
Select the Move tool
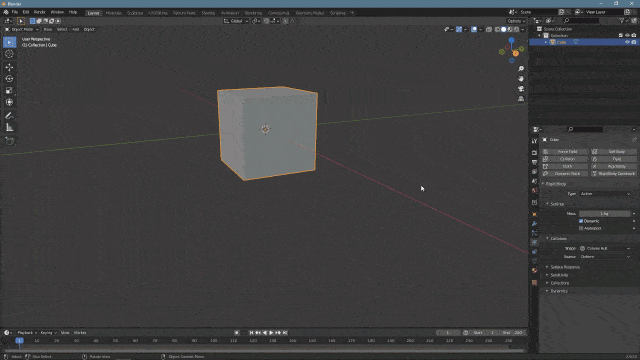coord(9,67)
